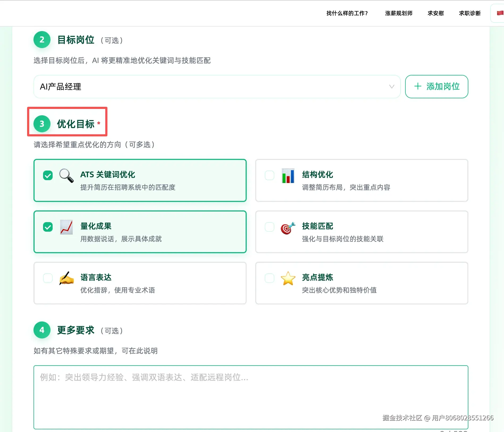This screenshot has height=432, width=504.
Task: Click the bar chart icon for 结构优化
Action: click(x=288, y=176)
